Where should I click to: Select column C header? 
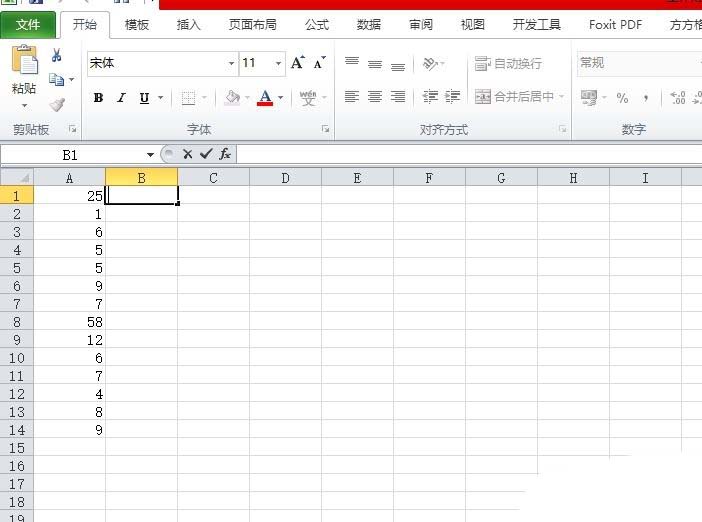[213, 178]
